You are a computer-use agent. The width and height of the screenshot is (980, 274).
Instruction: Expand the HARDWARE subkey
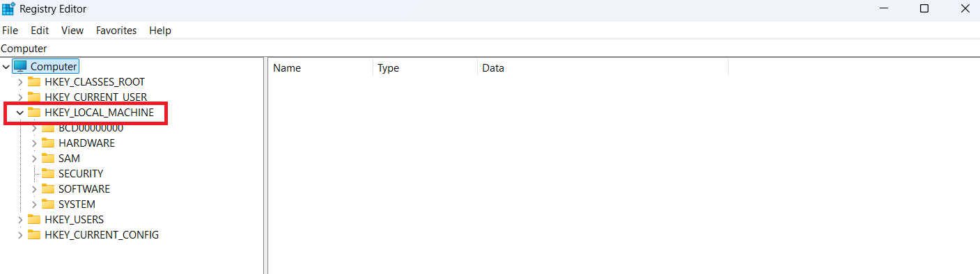click(x=34, y=143)
